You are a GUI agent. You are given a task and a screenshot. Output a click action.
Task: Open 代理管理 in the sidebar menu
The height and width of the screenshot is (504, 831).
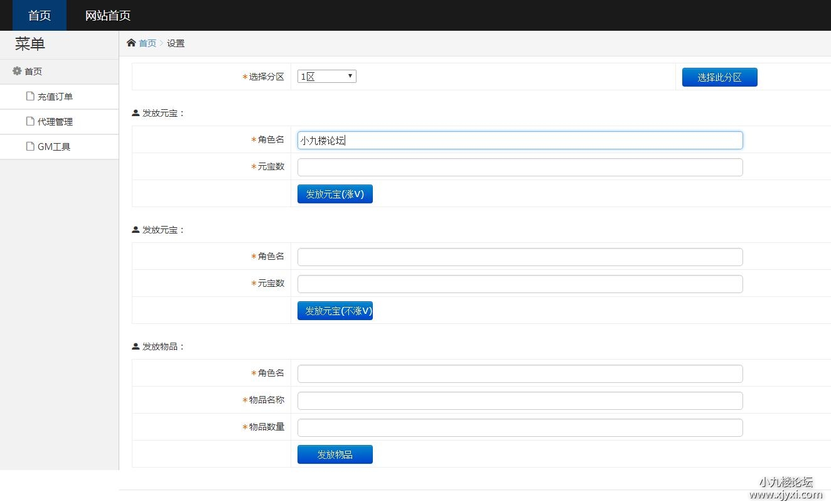pos(60,122)
